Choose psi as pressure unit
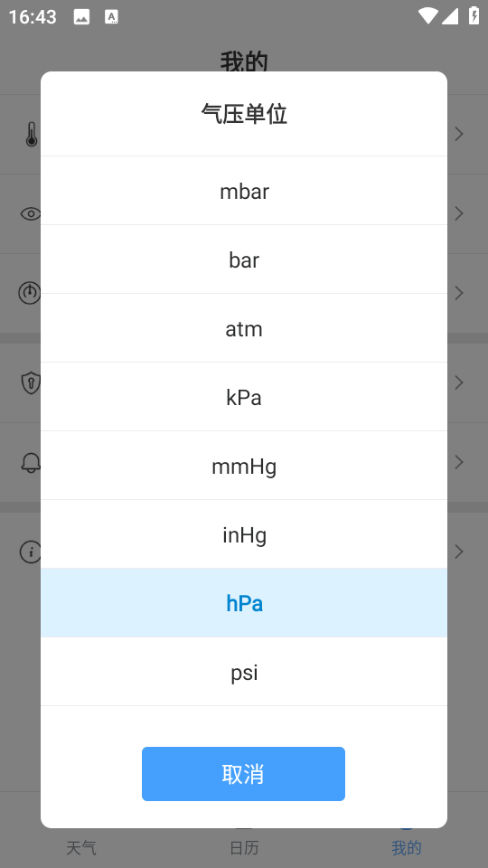The width and height of the screenshot is (488, 868). click(244, 672)
